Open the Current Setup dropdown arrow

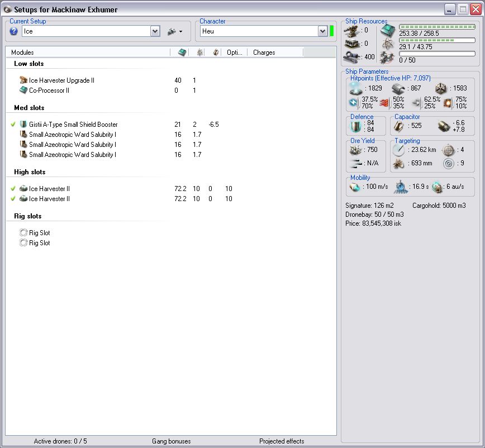tap(155, 31)
